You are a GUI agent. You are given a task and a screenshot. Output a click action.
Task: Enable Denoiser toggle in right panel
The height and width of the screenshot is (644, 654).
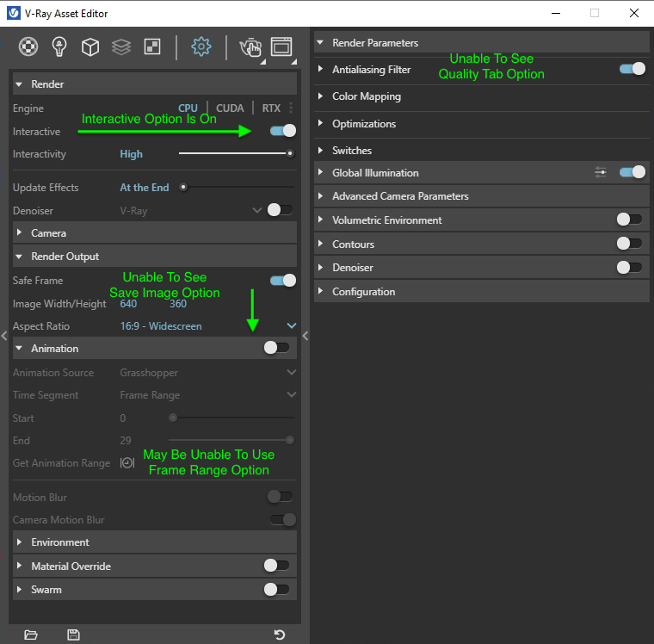[629, 267]
